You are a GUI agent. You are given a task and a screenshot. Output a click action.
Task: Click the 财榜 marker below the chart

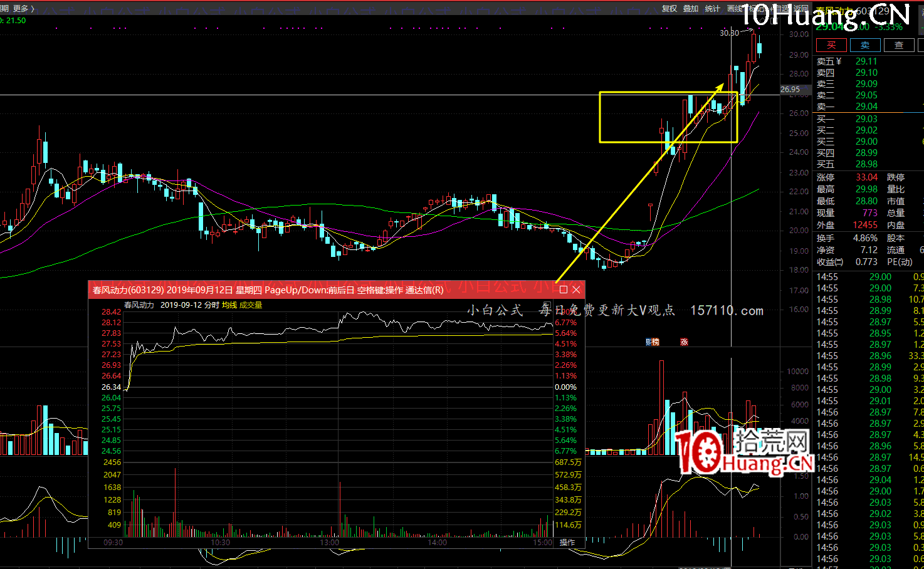click(653, 342)
